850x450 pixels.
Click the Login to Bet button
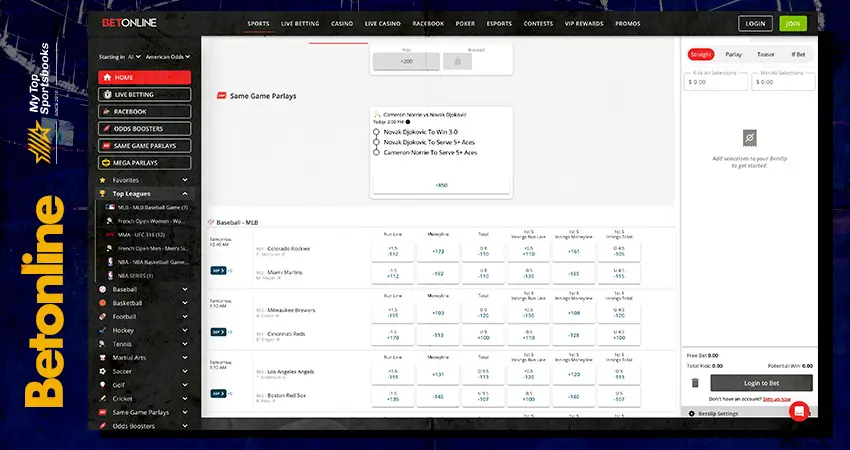[762, 383]
